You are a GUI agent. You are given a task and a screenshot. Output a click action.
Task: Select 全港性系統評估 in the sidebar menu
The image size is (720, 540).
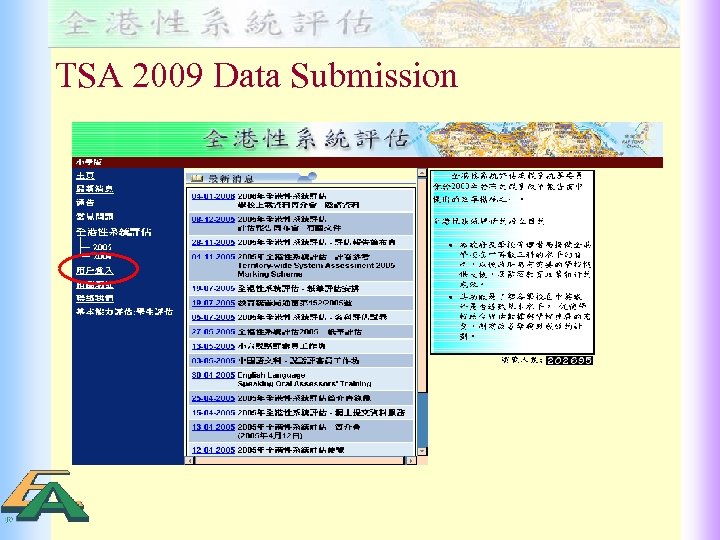113,232
